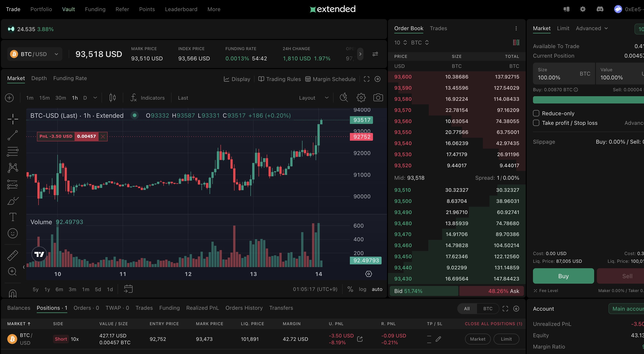This screenshot has height=354, width=644.
Task: Switch to the Depth tab
Action: (39, 78)
